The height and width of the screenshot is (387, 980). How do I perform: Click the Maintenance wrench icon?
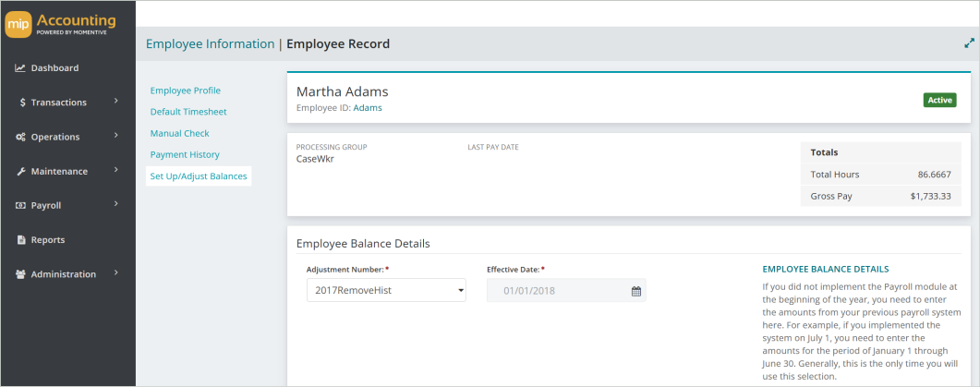(20, 171)
